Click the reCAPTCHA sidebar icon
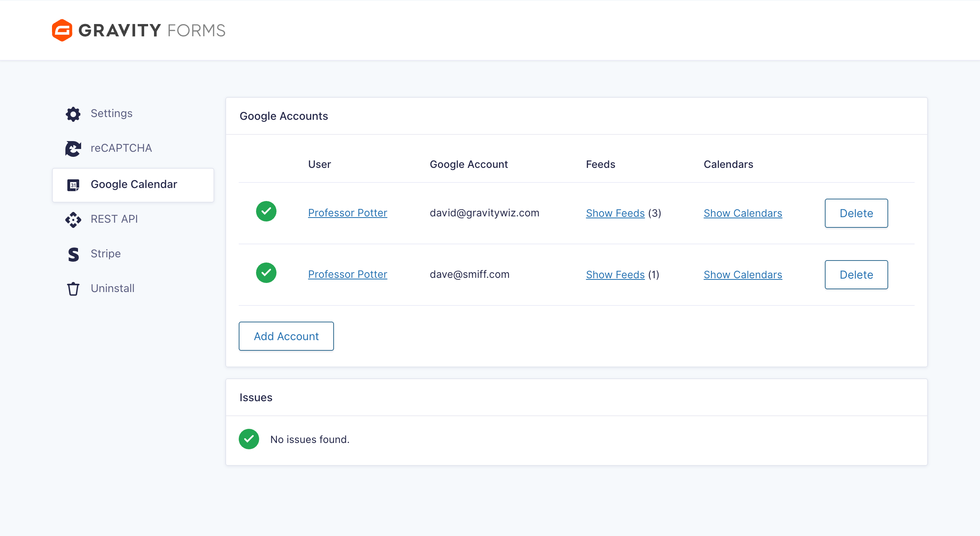980x536 pixels. (73, 149)
